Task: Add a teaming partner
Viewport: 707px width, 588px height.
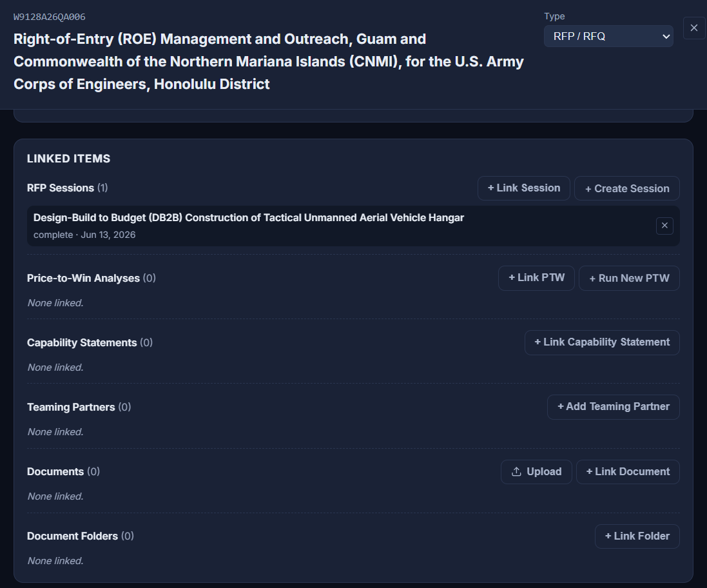Action: coord(613,407)
